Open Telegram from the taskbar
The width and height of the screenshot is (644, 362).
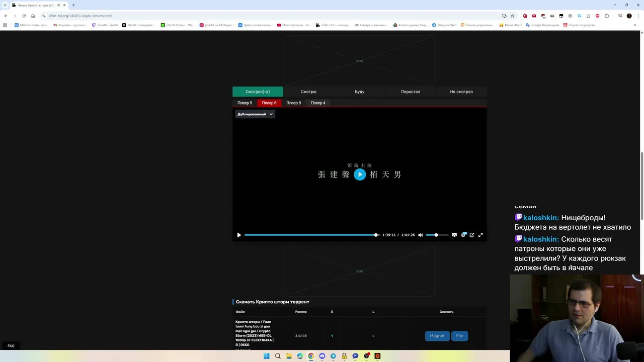333,356
